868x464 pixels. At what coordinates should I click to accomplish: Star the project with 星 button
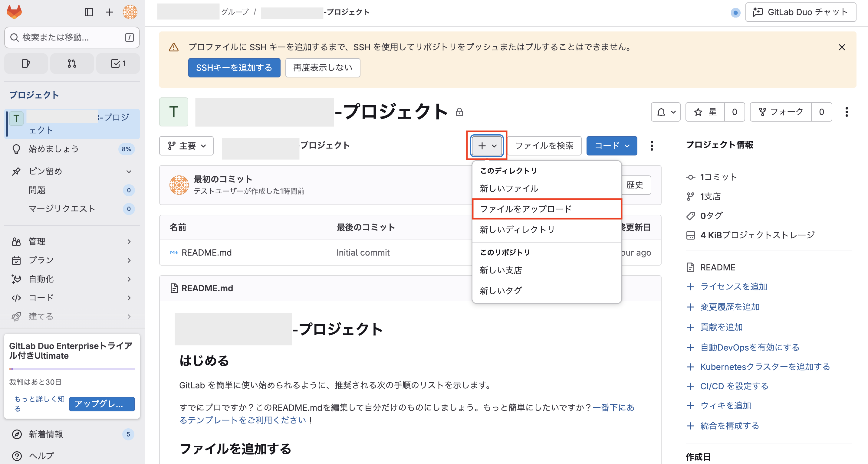[705, 112]
